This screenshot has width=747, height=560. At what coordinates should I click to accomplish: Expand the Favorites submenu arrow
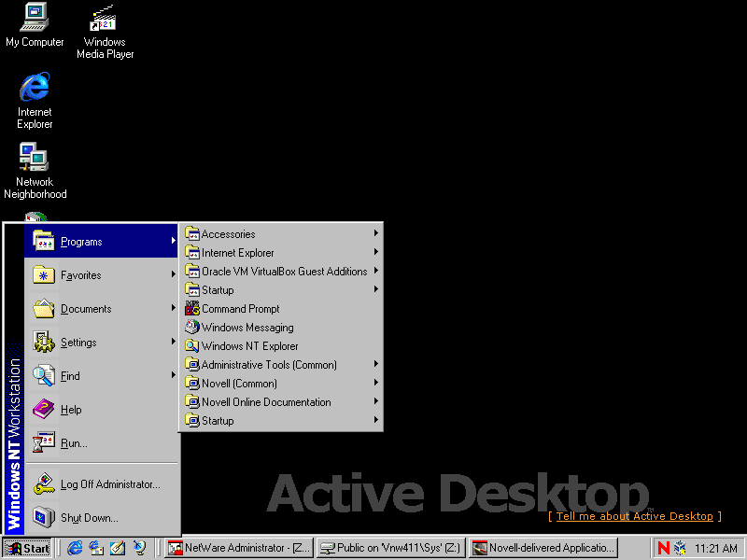[174, 274]
